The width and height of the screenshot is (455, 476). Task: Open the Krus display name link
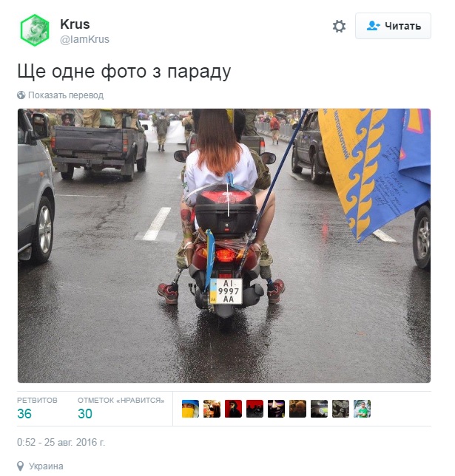click(x=75, y=24)
